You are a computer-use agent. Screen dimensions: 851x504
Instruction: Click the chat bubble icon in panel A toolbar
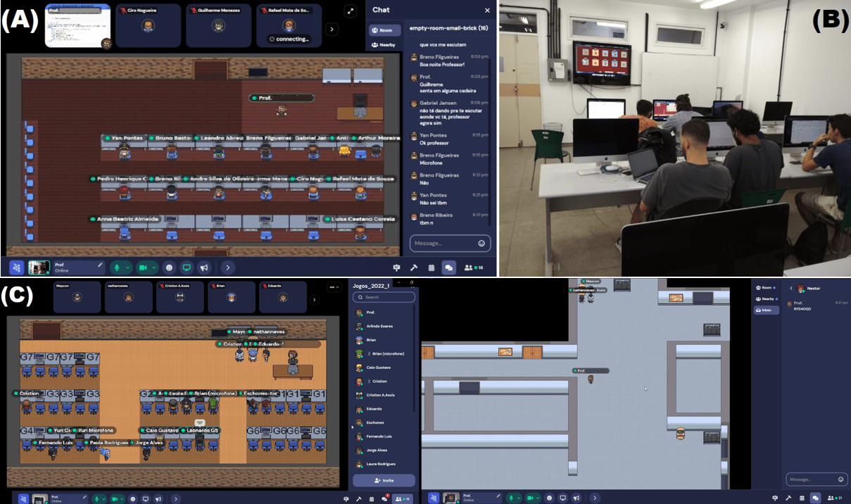pos(448,267)
